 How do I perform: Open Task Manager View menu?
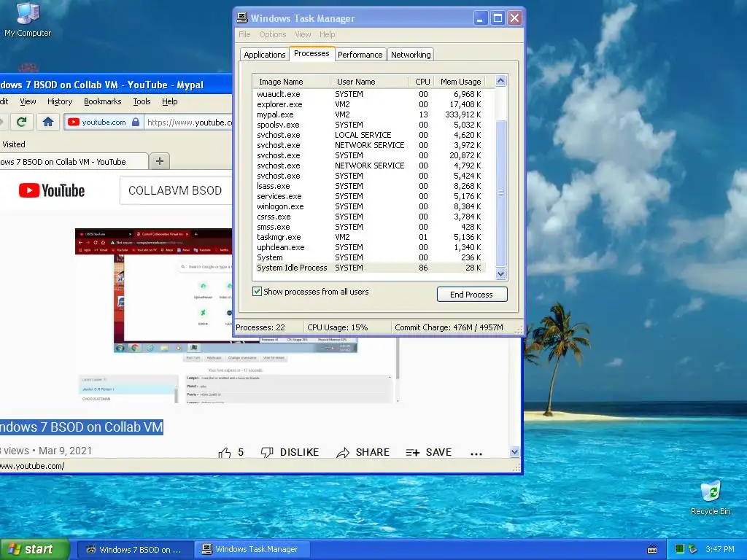(303, 34)
